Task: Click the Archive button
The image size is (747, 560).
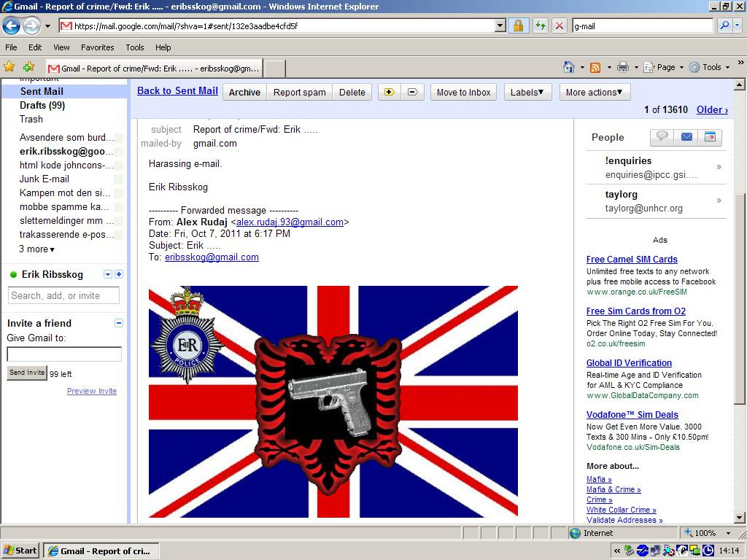Action: [x=244, y=92]
